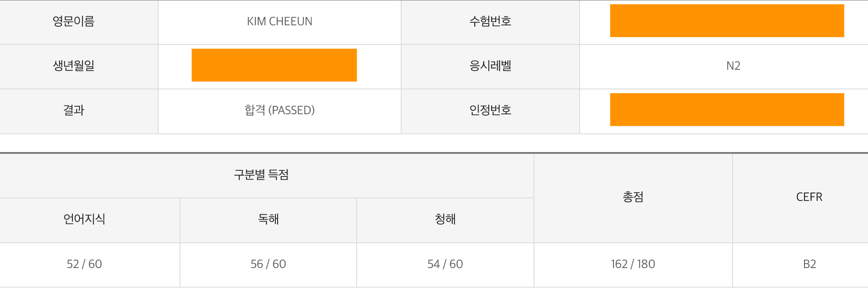868x297 pixels.
Task: Click orange box beside 인정번호
Action: coord(727,110)
